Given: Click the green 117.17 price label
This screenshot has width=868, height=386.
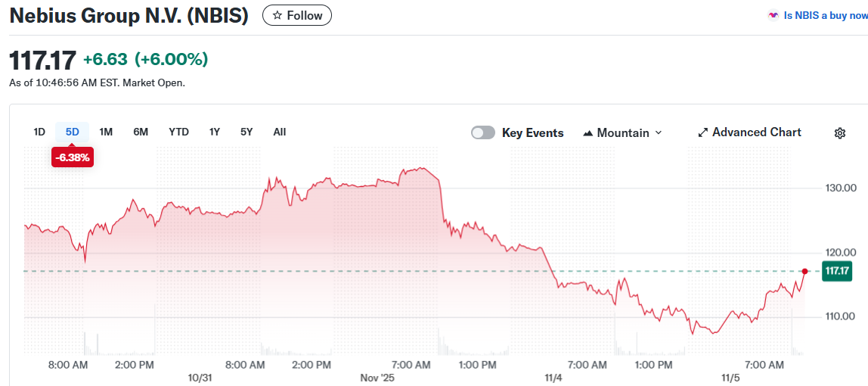Looking at the screenshot, I should 835,271.
